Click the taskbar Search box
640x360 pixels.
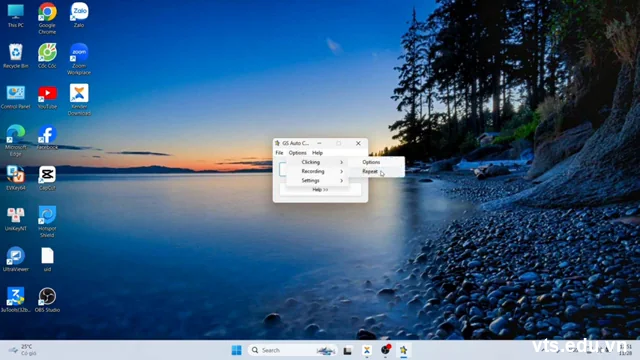[292, 350]
